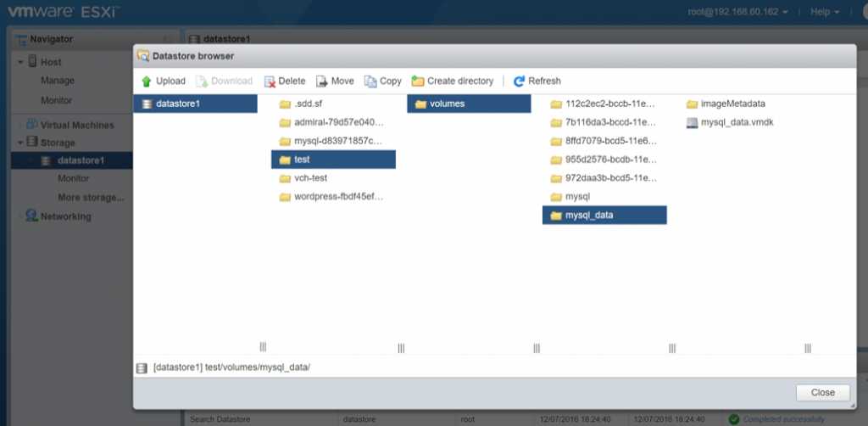Image resolution: width=868 pixels, height=426 pixels.
Task: Click the .sdd.sf folder icon
Action: click(285, 104)
